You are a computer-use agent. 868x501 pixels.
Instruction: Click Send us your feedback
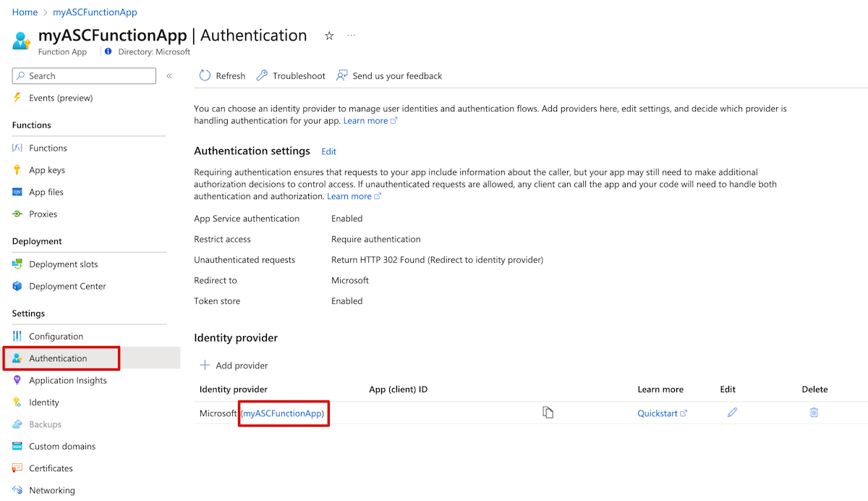coord(389,76)
